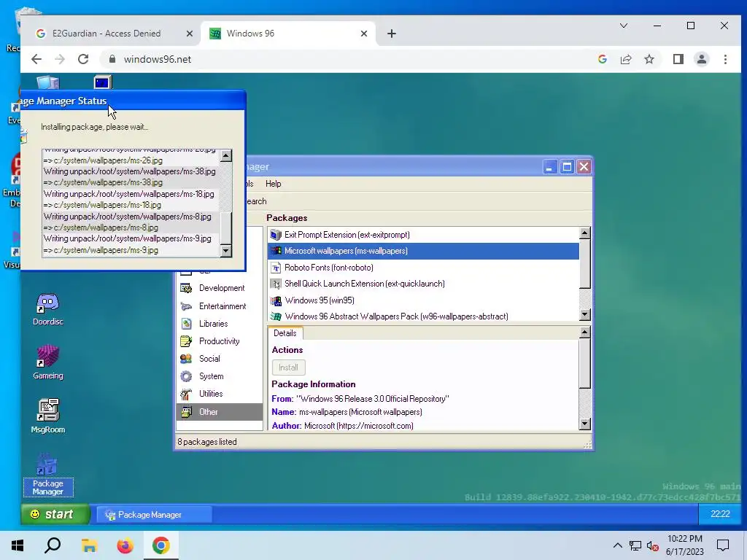Bookmark this page with the star icon
The width and height of the screenshot is (747, 560).
[649, 59]
